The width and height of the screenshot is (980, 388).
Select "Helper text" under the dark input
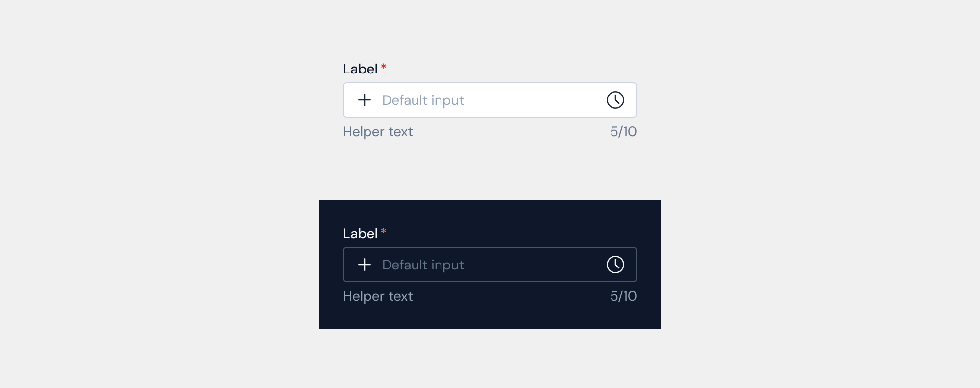[x=378, y=296]
